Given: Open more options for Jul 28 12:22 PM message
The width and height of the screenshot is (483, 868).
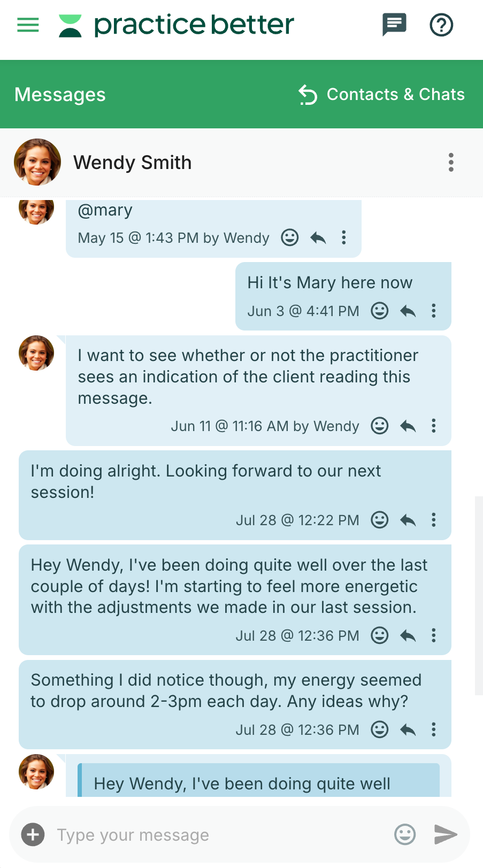Looking at the screenshot, I should (x=434, y=520).
